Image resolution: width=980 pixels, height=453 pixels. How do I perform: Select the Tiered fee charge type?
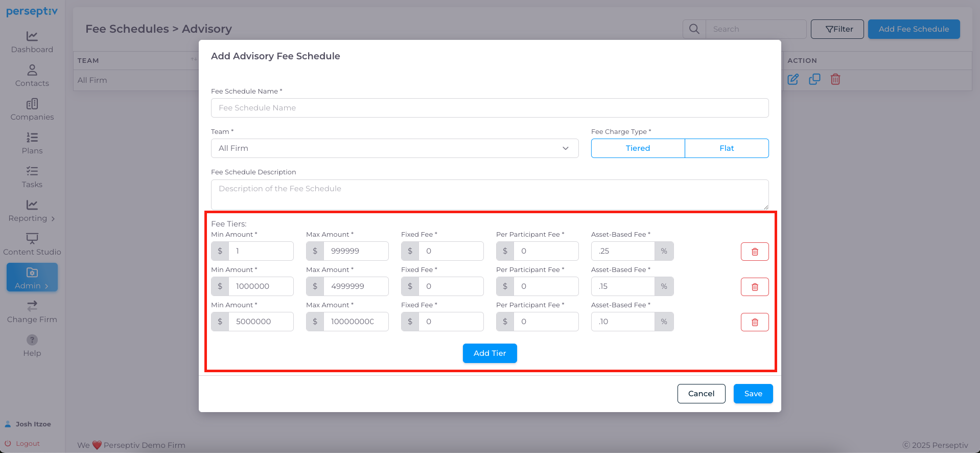tap(638, 148)
